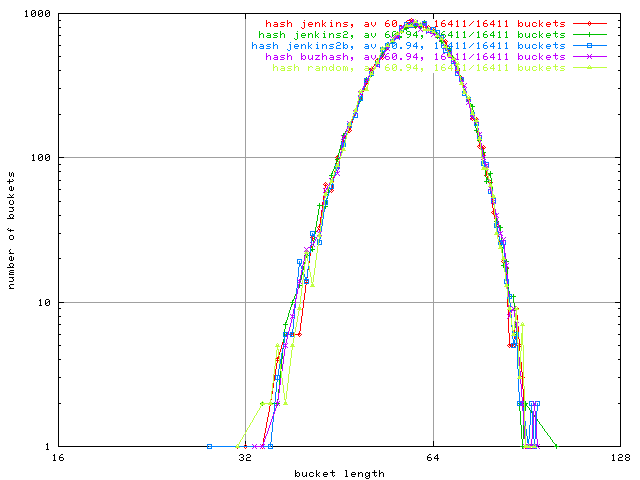640x480 pixels.
Task: Click the 16 x-axis tick label
Action: [58, 459]
